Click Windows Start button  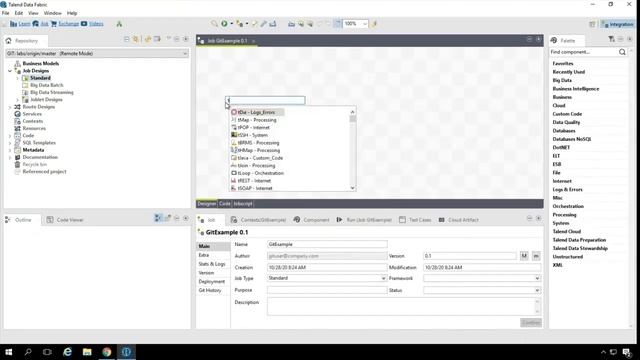click(x=9, y=352)
